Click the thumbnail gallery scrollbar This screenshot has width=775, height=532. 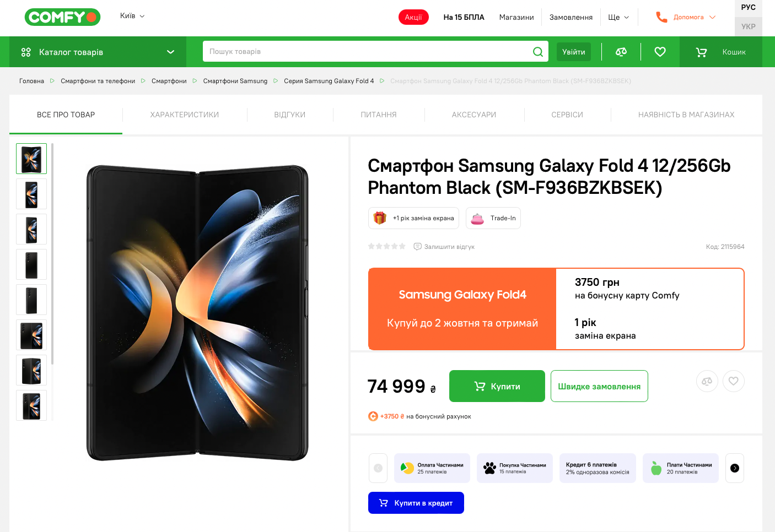pos(52,253)
